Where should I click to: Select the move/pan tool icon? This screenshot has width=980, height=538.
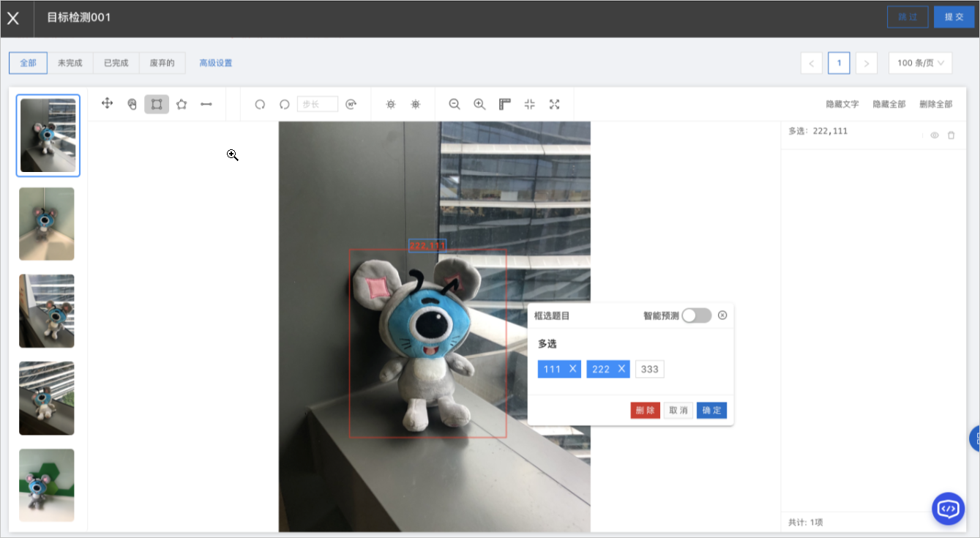point(107,104)
